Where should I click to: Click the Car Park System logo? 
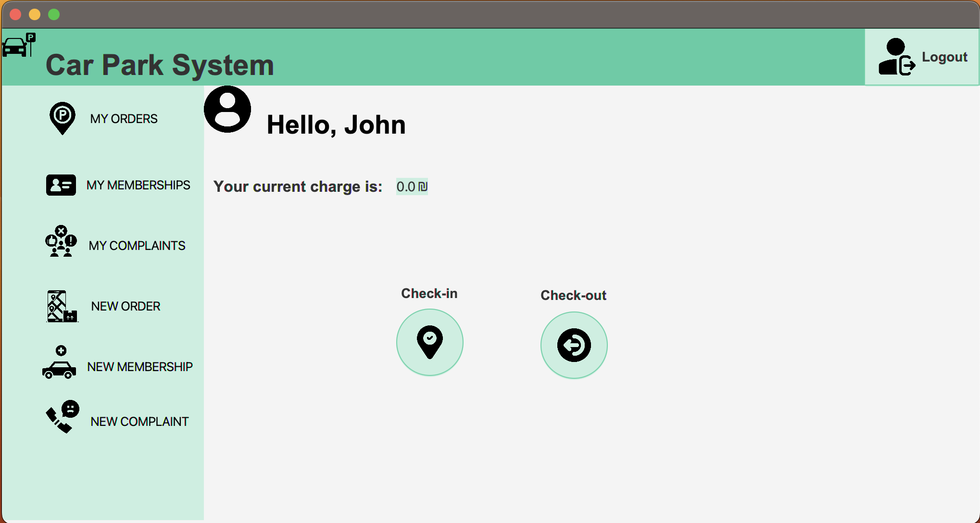(18, 46)
